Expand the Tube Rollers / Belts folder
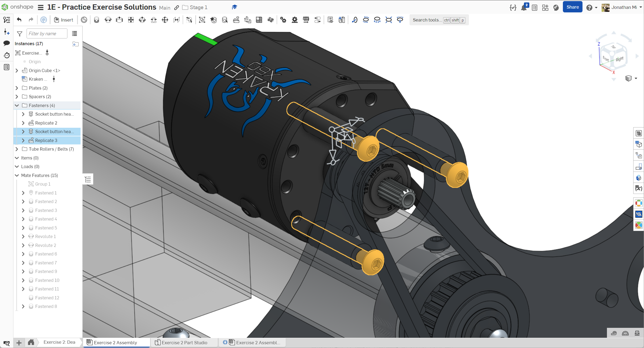 (17, 149)
